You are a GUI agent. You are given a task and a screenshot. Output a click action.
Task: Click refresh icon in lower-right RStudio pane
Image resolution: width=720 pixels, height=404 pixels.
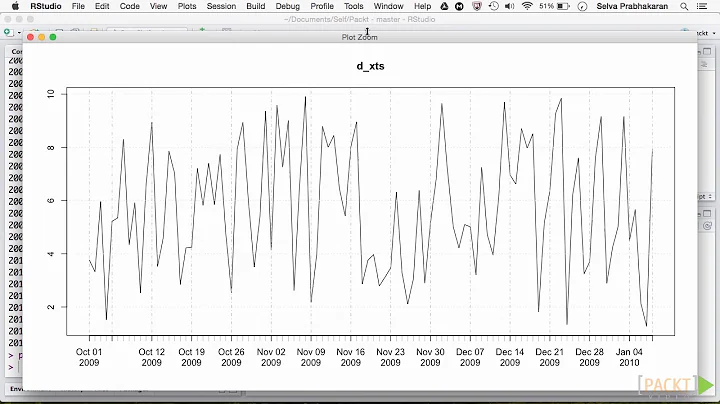click(707, 226)
